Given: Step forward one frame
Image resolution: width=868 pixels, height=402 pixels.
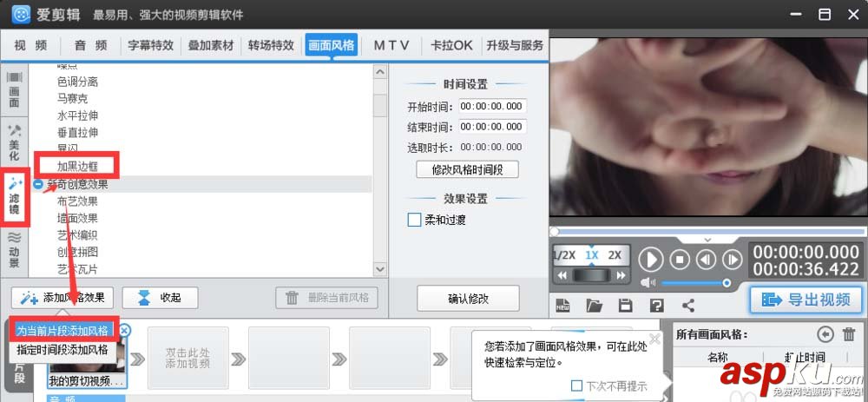Looking at the screenshot, I should (x=732, y=259).
